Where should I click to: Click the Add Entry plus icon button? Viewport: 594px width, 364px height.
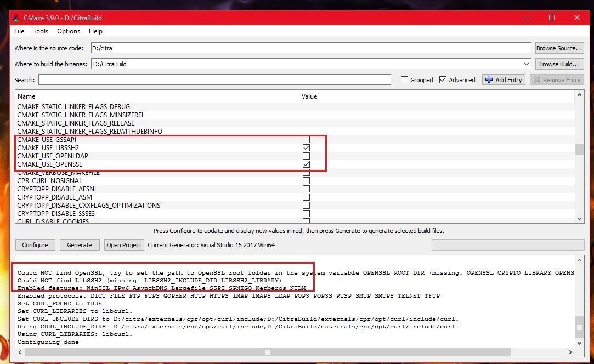pyautogui.click(x=504, y=79)
